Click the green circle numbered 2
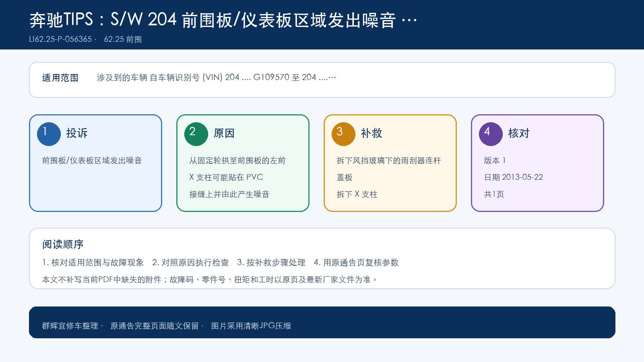 point(196,134)
